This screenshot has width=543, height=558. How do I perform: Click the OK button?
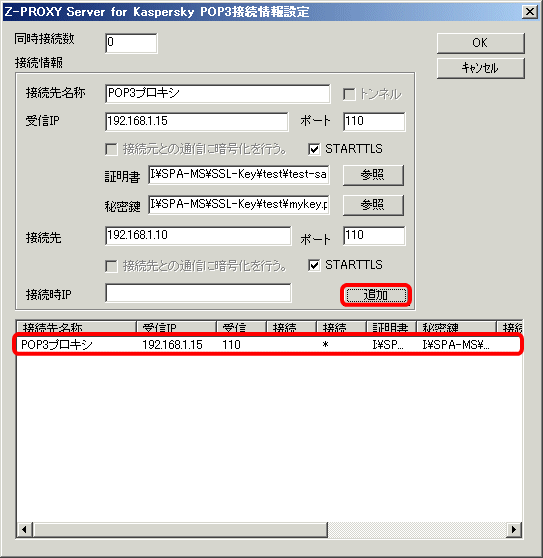480,43
